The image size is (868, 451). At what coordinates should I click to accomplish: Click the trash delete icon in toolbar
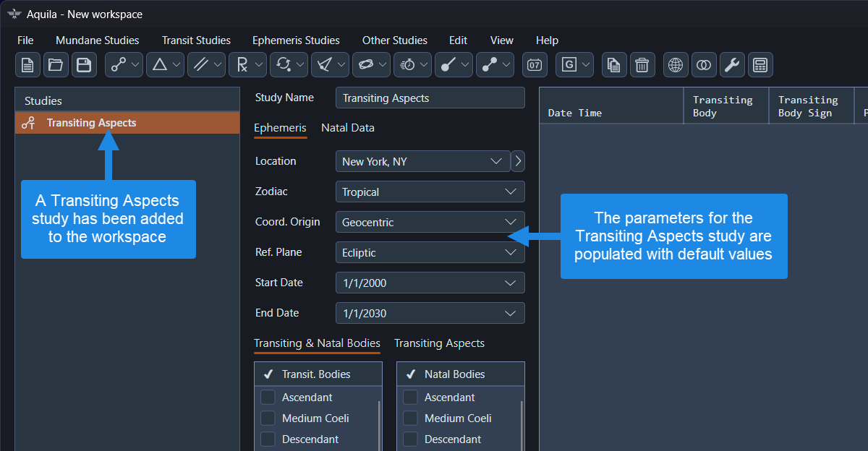click(x=642, y=65)
